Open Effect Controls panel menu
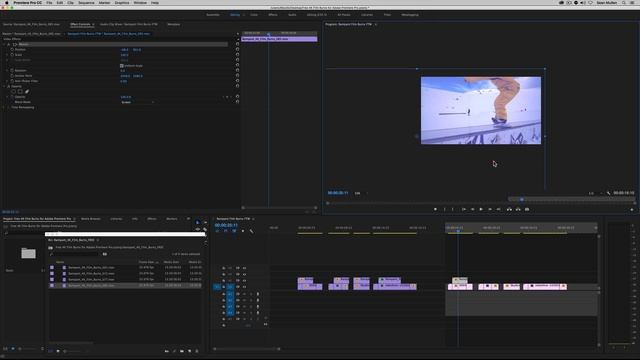This screenshot has height=360, width=640. 93,24
